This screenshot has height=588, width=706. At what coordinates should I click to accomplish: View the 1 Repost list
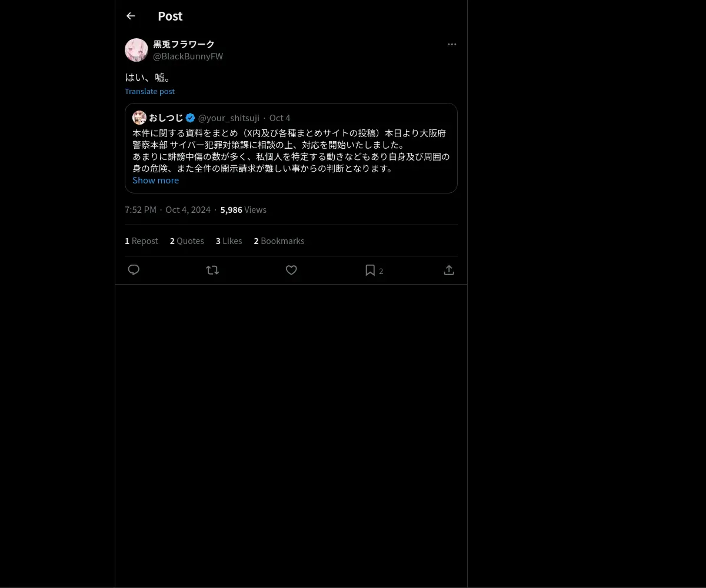(141, 241)
